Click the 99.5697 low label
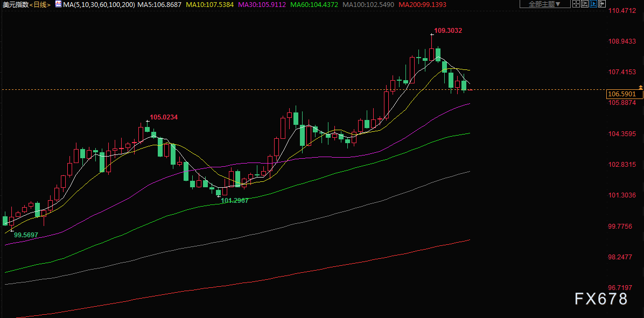This screenshot has width=644, height=318. click(x=26, y=235)
